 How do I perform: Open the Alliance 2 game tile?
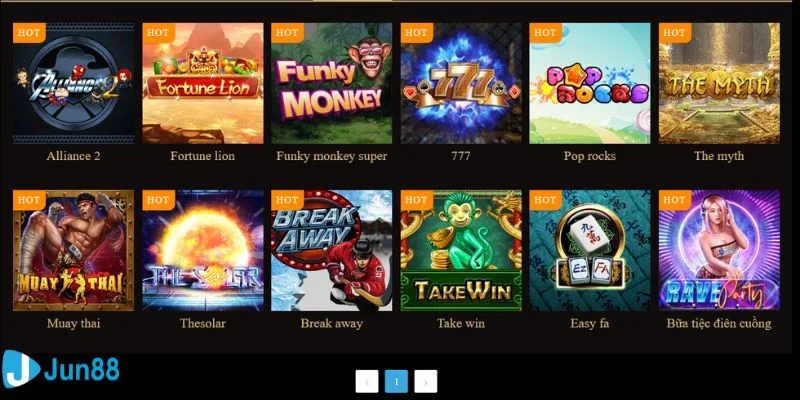tap(73, 83)
